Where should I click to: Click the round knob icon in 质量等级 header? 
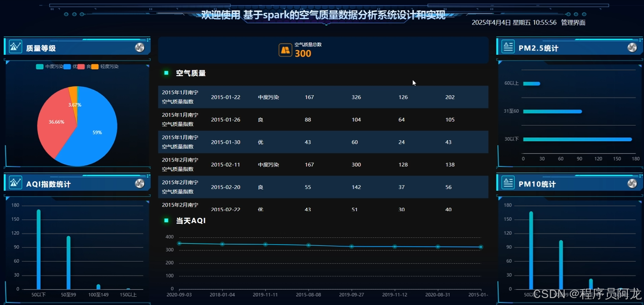pyautogui.click(x=140, y=47)
